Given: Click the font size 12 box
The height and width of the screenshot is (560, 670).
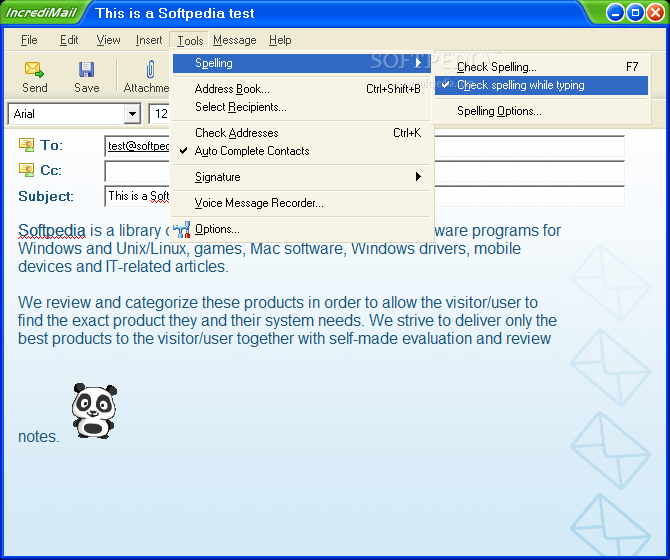Looking at the screenshot, I should [x=161, y=114].
